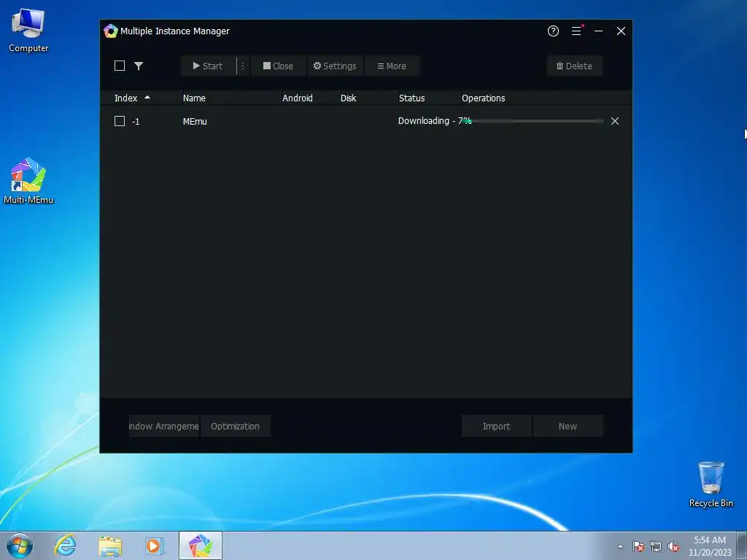
Task: Open Windows Explorer folder on taskbar
Action: pyautogui.click(x=110, y=545)
